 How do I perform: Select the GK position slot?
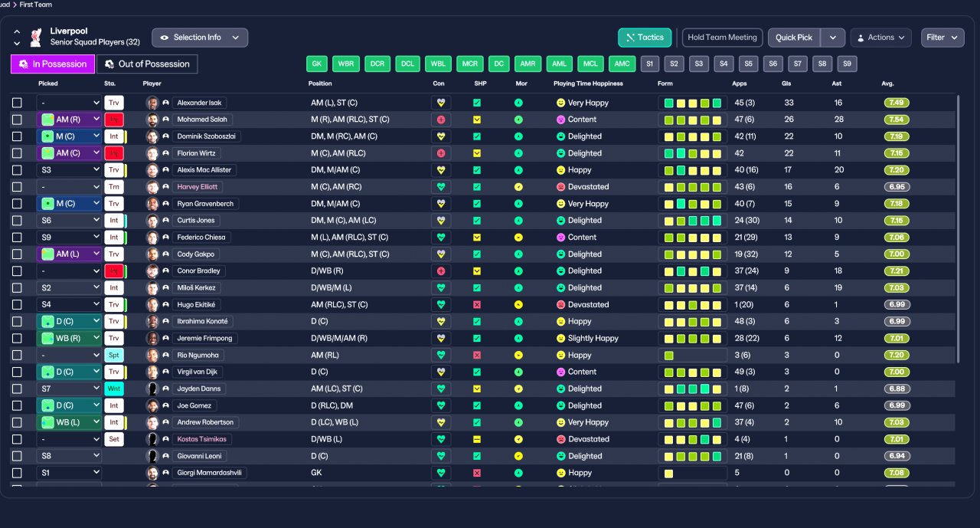click(317, 64)
